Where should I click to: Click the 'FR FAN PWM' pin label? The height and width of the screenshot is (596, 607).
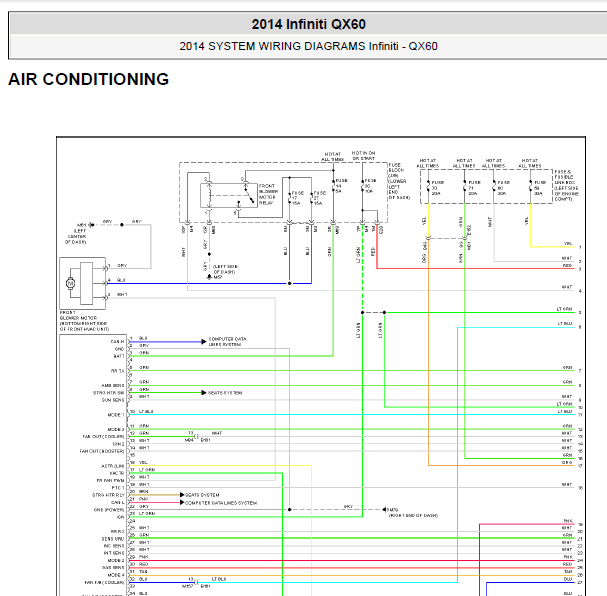(110, 481)
